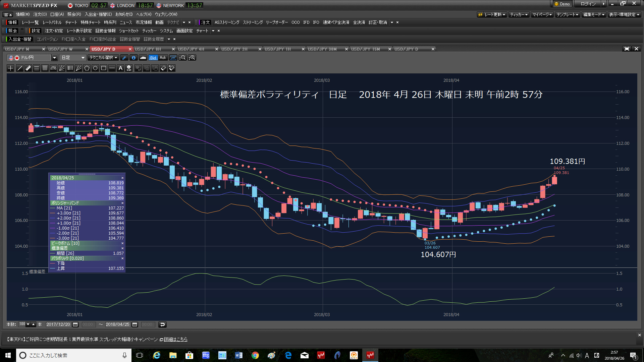Click the start date field 2017/12/20
The height and width of the screenshot is (362, 644).
(x=58, y=324)
